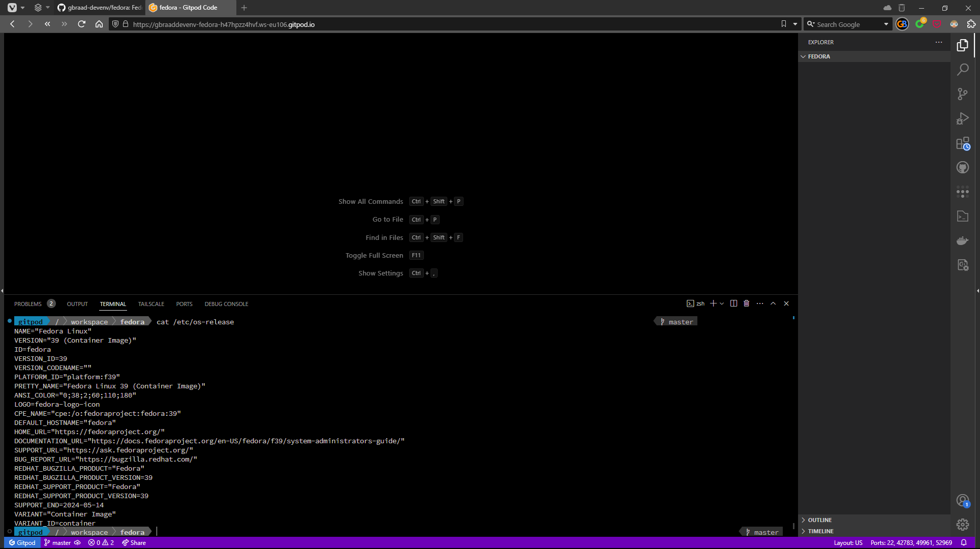This screenshot has height=549, width=980.
Task: Open the Vivaldi menu icon
Action: [12, 8]
